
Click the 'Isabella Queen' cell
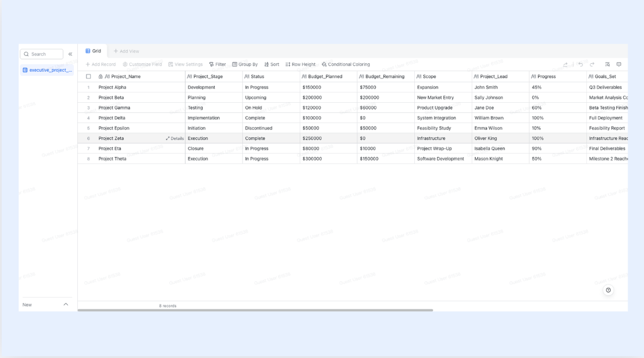point(500,149)
